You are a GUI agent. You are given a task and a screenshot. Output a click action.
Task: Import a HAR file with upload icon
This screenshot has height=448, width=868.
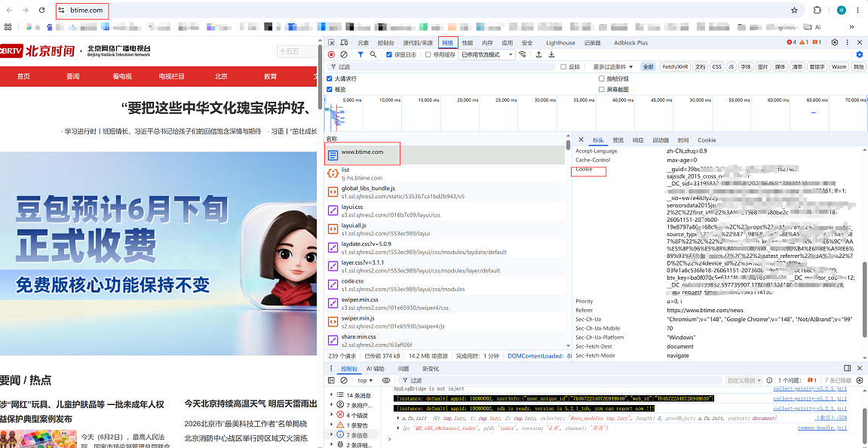pyautogui.click(x=538, y=54)
